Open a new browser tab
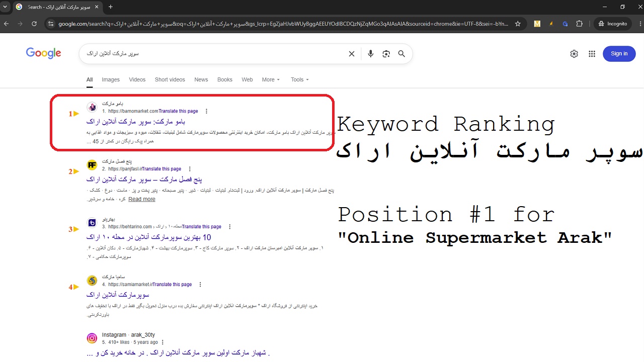The width and height of the screenshot is (644, 362). point(111,7)
